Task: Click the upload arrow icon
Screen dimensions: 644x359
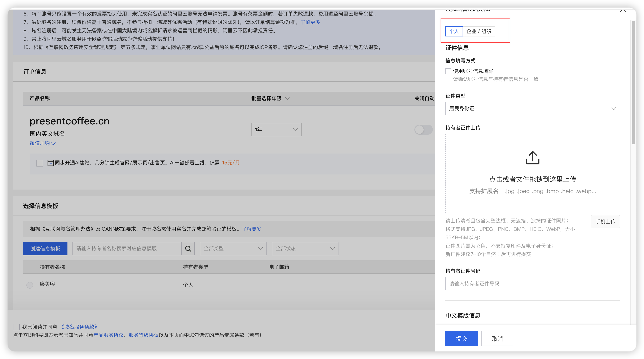Action: point(533,158)
